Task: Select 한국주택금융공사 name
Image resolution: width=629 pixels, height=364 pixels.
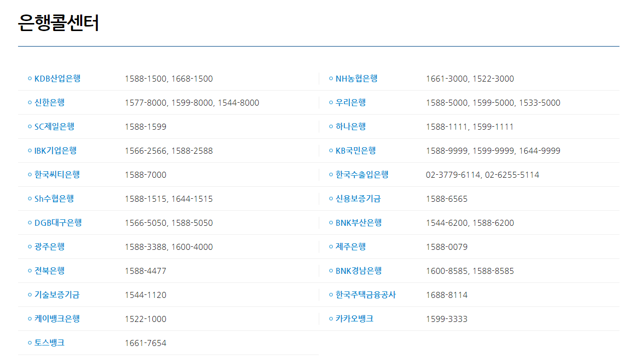Action: tap(365, 295)
